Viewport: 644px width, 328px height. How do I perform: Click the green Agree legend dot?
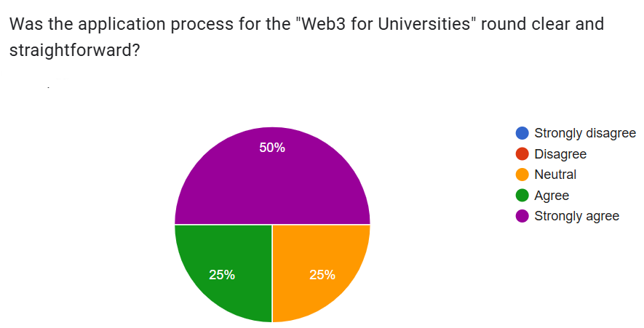(522, 196)
